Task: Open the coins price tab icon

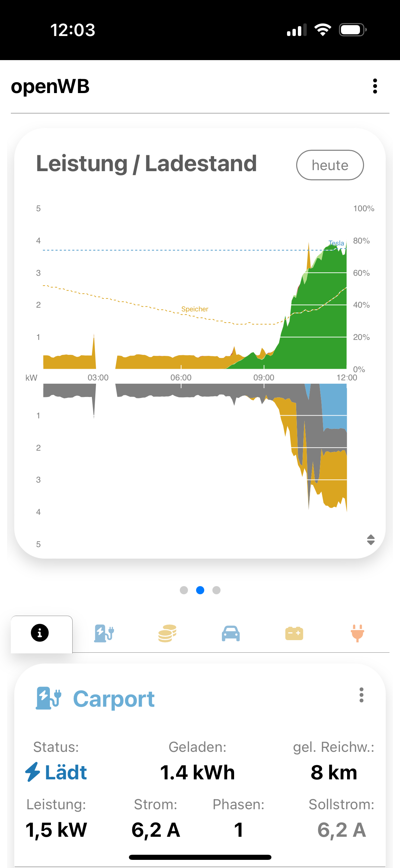Action: (x=167, y=633)
